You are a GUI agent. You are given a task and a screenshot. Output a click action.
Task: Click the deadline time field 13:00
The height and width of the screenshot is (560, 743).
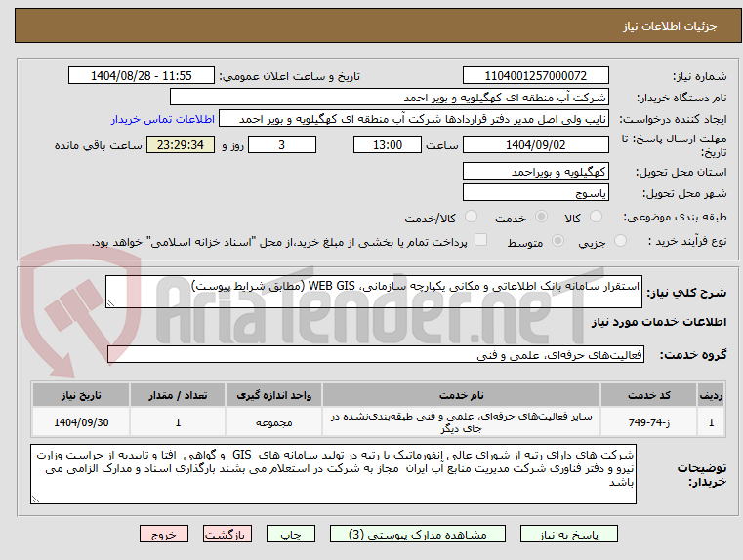[388, 144]
